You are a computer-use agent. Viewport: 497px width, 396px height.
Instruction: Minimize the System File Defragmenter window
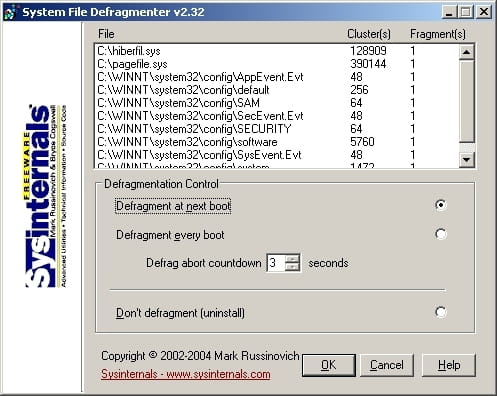coord(449,12)
